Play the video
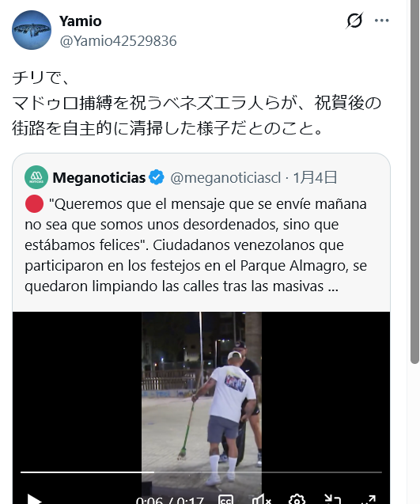420x504 pixels. (34, 499)
